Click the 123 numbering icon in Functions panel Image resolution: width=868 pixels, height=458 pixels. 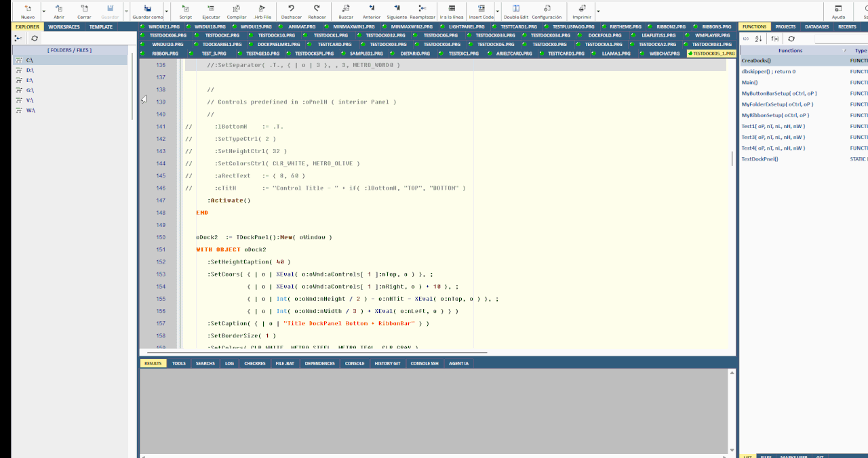coord(745,39)
